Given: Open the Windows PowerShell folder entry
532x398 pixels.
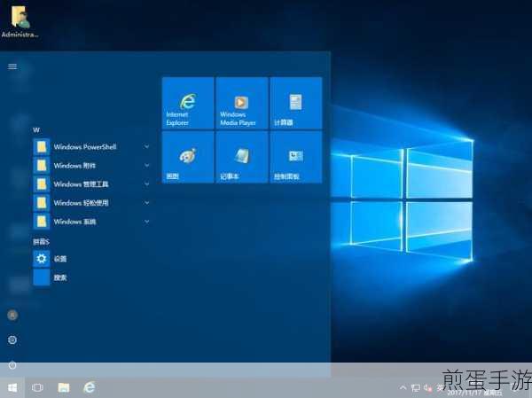Looking at the screenshot, I should [x=91, y=147].
